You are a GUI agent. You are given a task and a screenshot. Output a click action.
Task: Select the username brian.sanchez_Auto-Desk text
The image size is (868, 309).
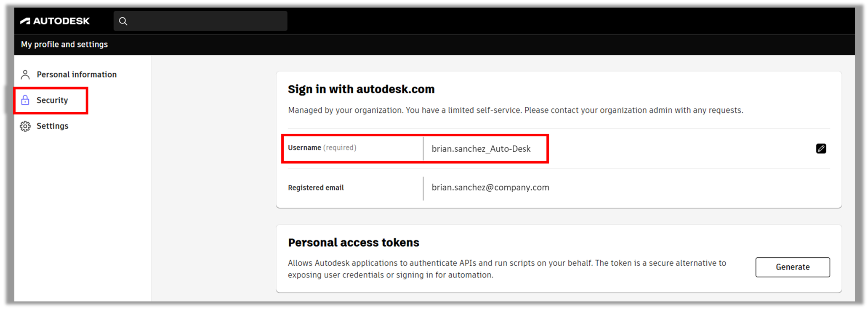coord(481,148)
